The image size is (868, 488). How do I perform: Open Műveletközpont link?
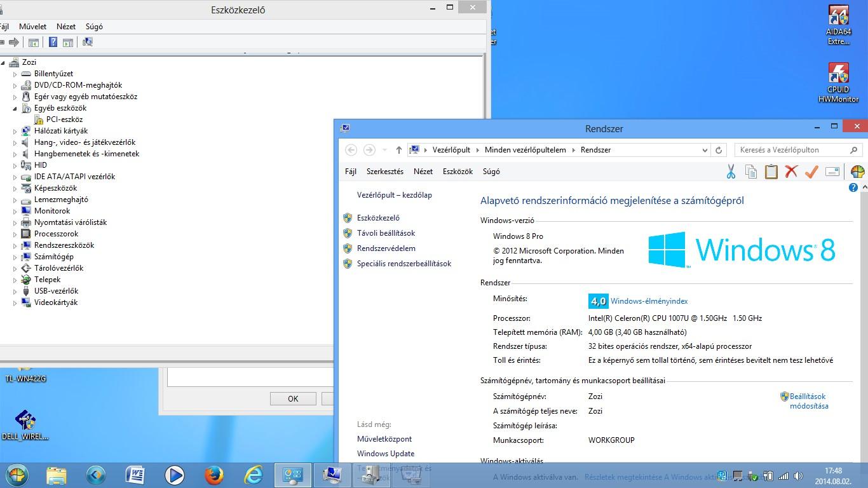point(384,439)
